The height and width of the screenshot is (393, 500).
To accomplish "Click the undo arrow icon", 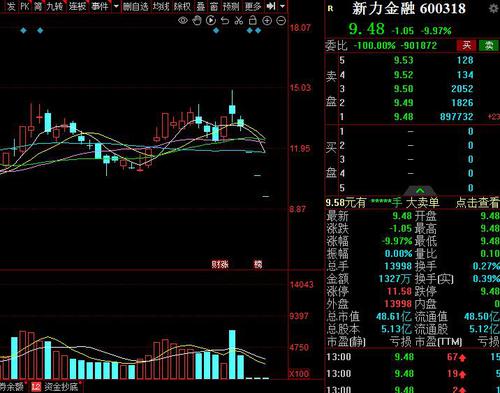I will 225,21.
